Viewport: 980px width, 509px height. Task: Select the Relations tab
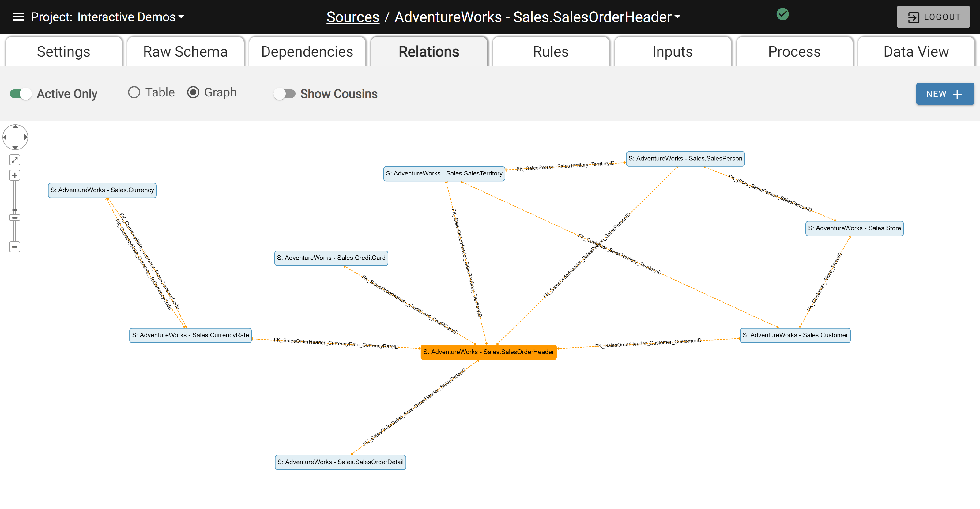point(429,52)
